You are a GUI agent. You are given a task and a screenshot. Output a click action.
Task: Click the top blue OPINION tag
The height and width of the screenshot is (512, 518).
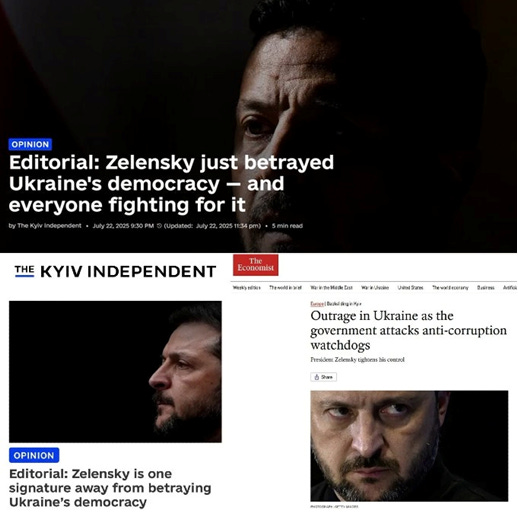coord(30,144)
